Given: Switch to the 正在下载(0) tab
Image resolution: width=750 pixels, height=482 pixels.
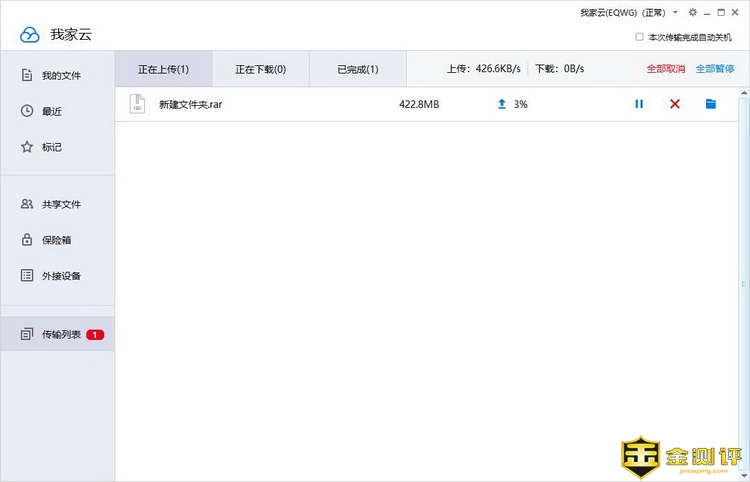Looking at the screenshot, I should click(x=260, y=69).
